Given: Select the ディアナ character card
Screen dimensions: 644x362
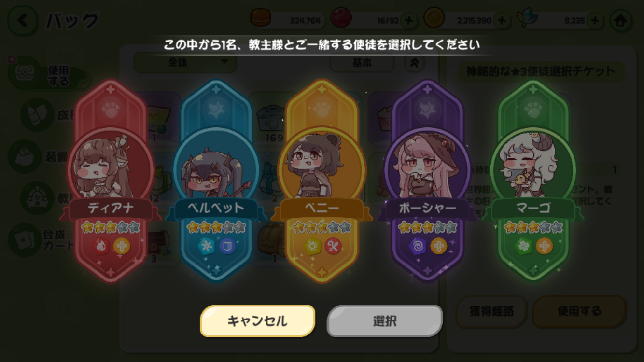Looking at the screenshot, I should pos(111,181).
